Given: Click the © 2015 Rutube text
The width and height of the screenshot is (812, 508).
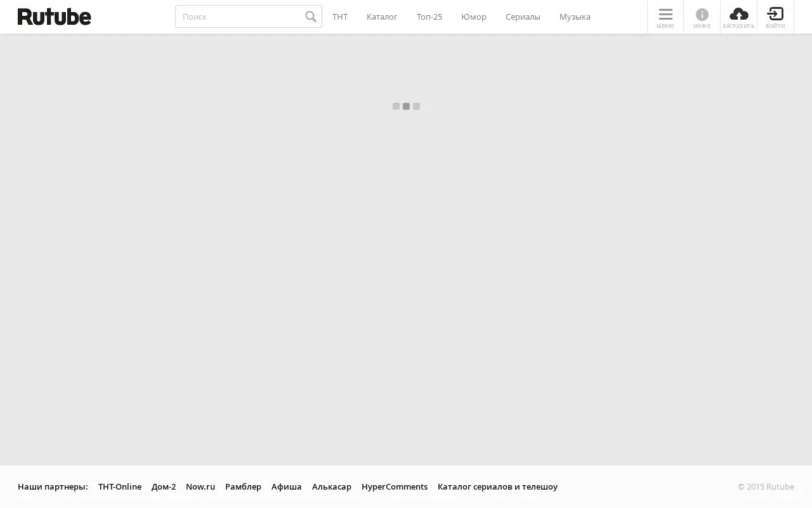Looking at the screenshot, I should click(x=766, y=486).
